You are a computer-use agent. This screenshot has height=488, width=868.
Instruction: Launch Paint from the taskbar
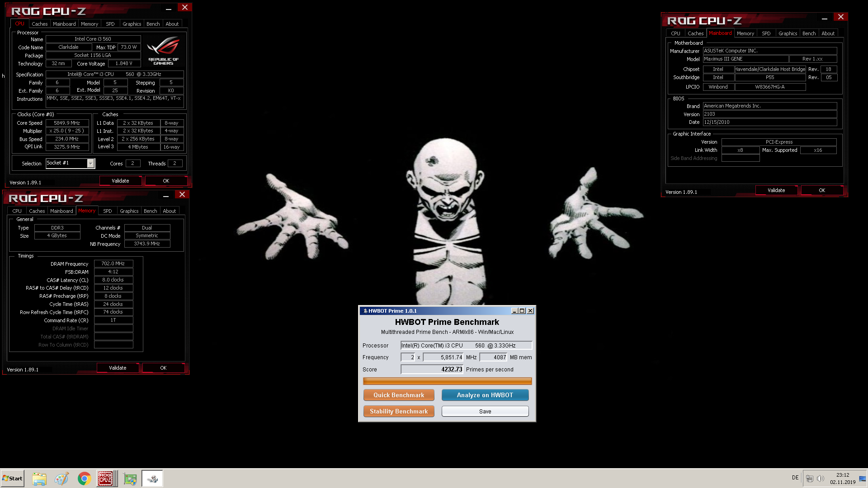[61, 479]
